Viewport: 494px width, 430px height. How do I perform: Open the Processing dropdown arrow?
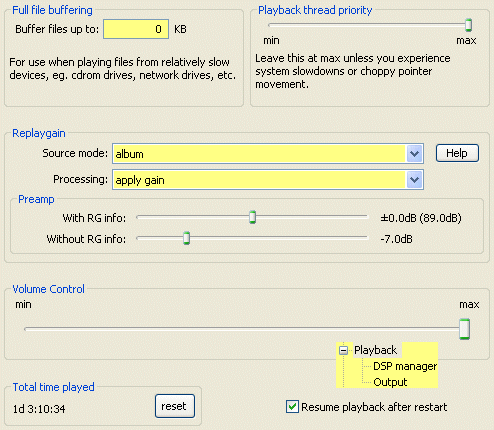(414, 180)
